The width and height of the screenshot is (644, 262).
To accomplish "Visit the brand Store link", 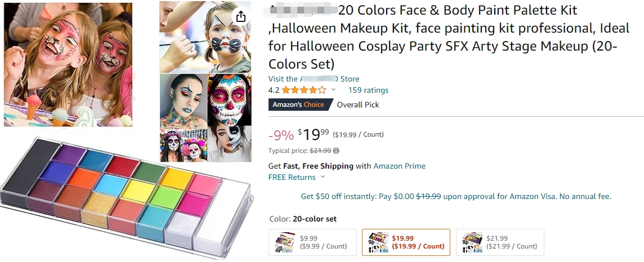I will [314, 79].
